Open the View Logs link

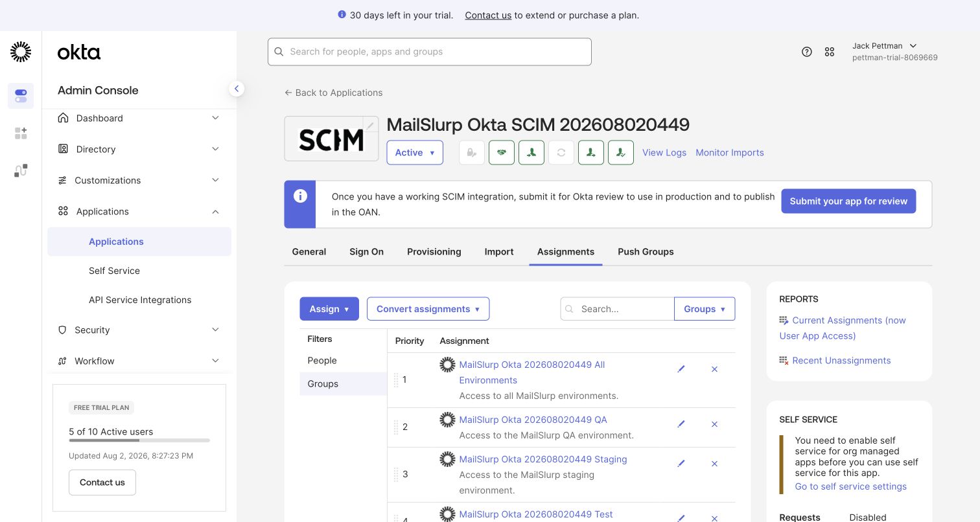tap(664, 153)
